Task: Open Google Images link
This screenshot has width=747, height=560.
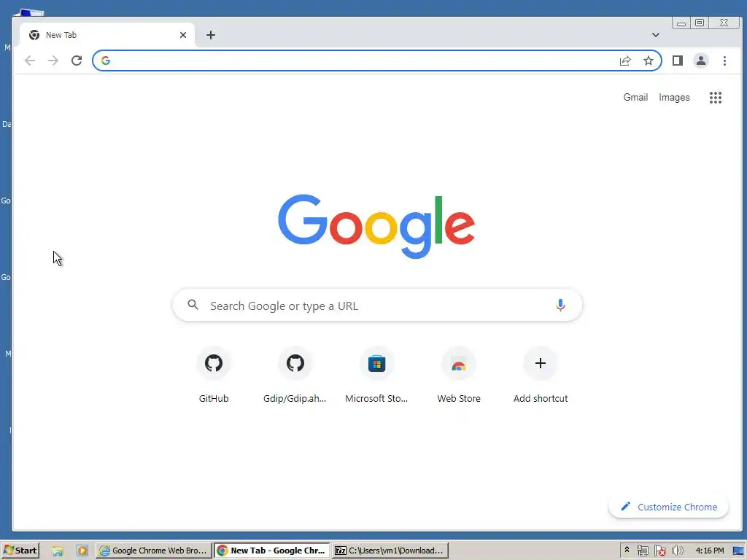Action: [674, 97]
